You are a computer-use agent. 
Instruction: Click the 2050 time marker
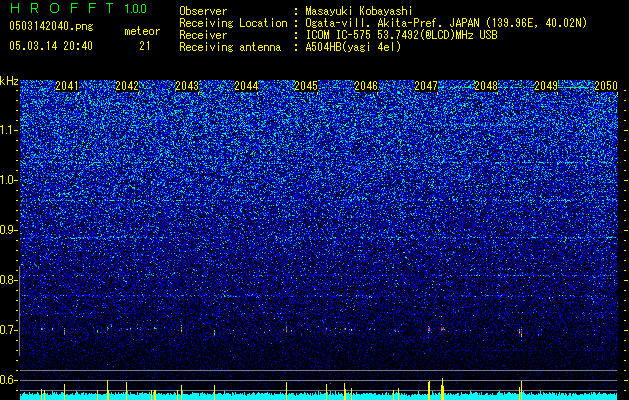click(606, 86)
